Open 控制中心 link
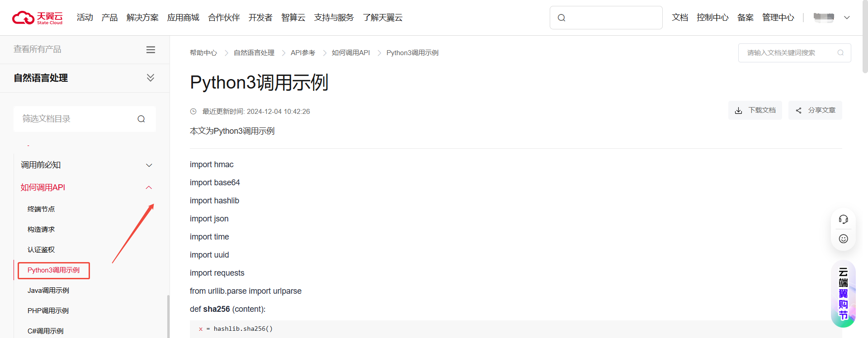The image size is (868, 338). [712, 18]
